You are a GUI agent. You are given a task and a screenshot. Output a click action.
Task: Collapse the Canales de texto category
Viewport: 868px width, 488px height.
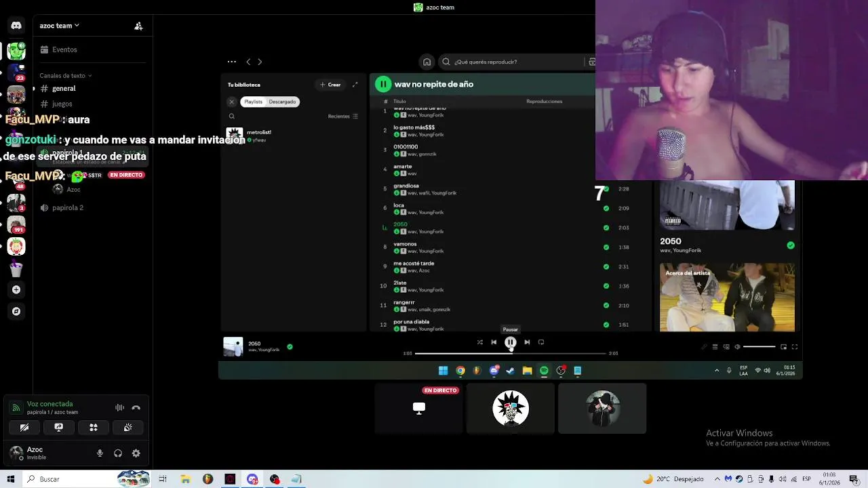click(x=65, y=76)
